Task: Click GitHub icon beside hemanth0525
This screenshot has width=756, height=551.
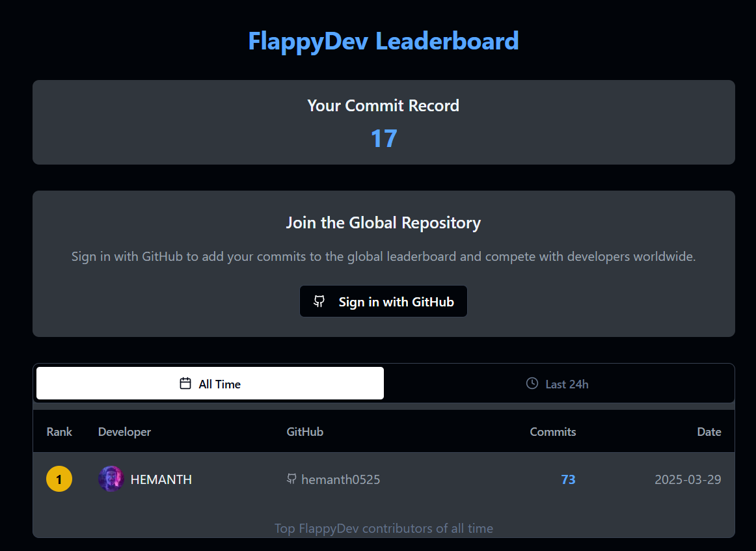Action: (291, 479)
